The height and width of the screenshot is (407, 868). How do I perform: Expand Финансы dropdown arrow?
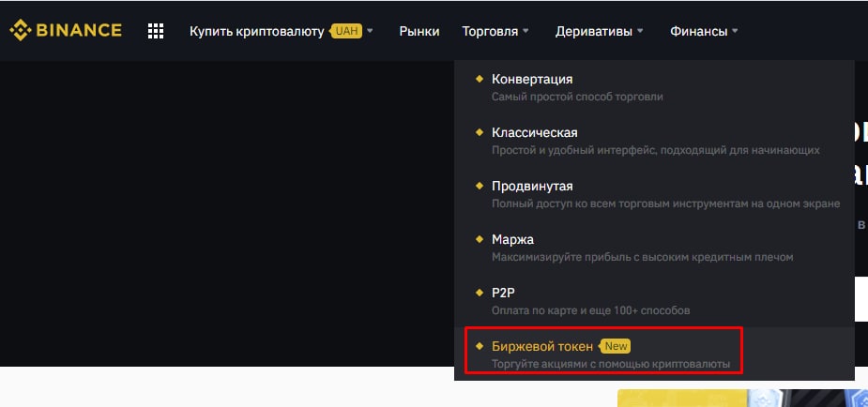click(735, 31)
